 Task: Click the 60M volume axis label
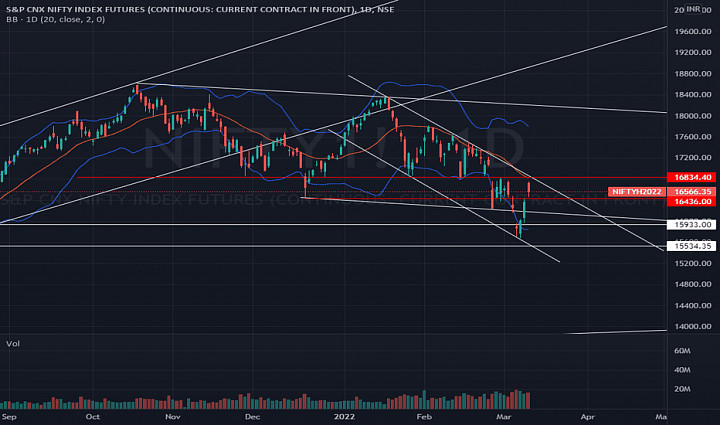click(682, 351)
